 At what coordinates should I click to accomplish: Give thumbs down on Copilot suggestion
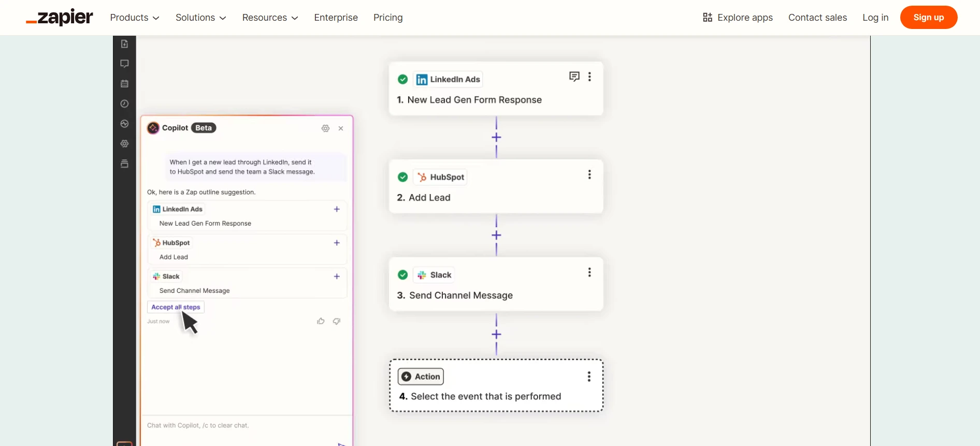(x=337, y=321)
